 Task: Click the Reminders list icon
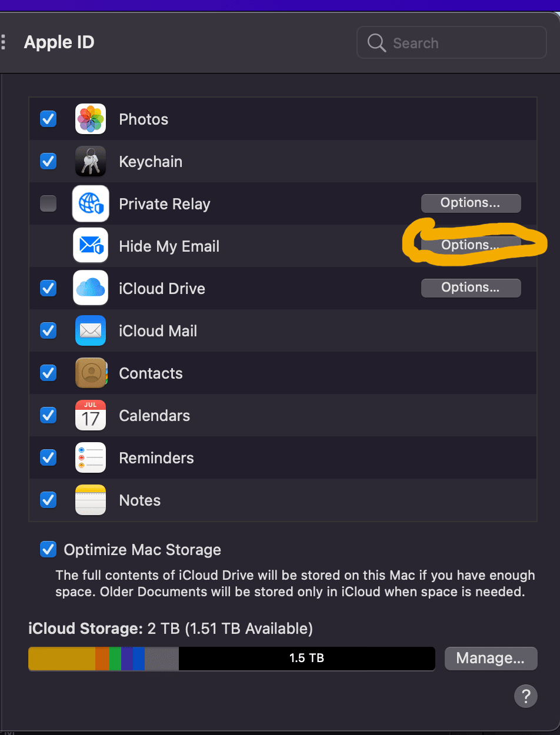pyautogui.click(x=91, y=458)
